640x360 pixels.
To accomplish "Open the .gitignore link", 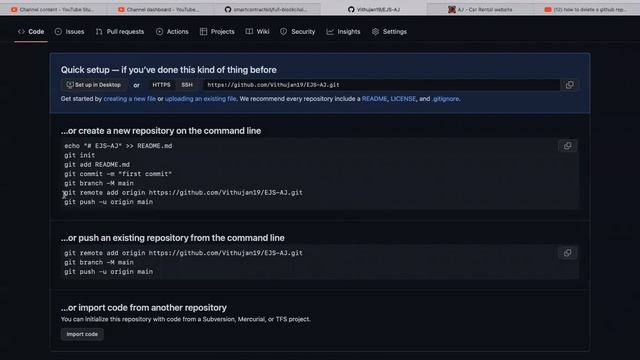I will click(x=445, y=99).
